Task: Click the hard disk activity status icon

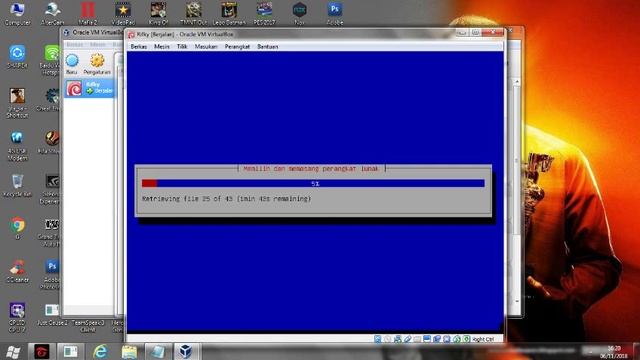Action: pyautogui.click(x=378, y=339)
